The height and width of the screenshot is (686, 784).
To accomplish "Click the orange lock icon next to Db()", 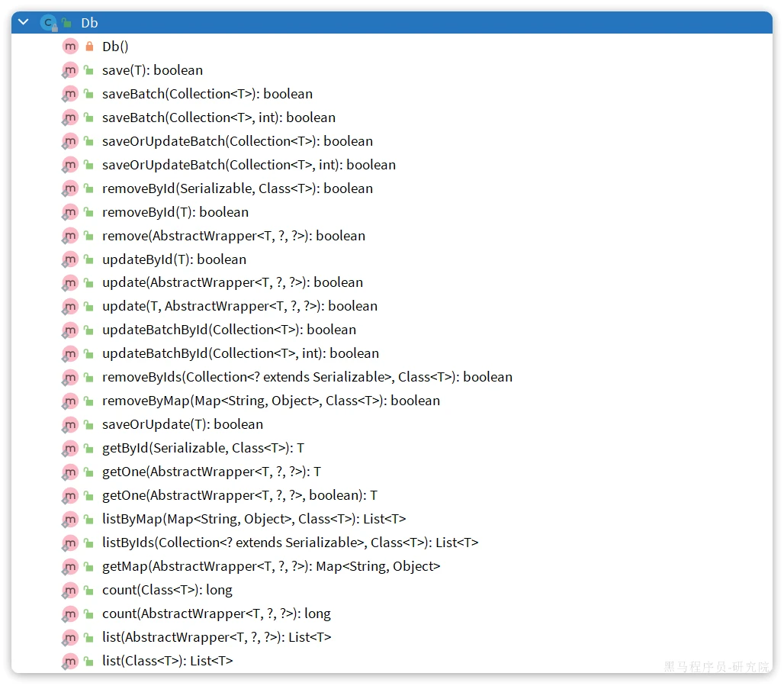I will (89, 47).
